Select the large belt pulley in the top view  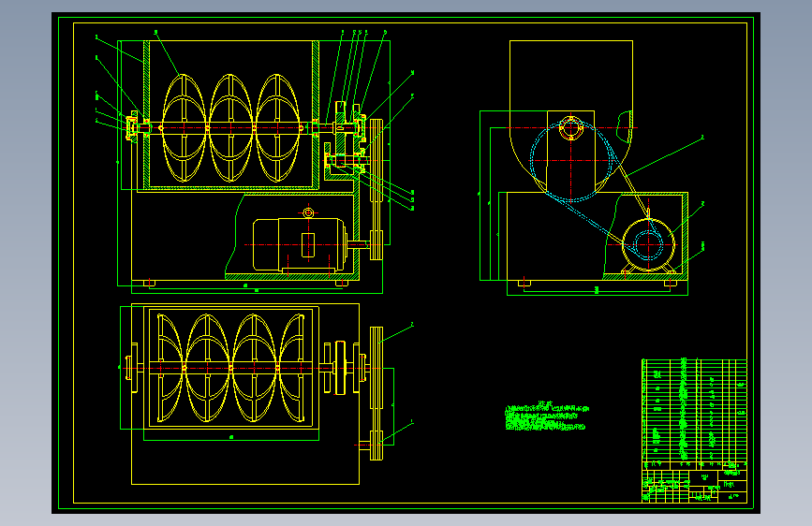click(x=376, y=369)
